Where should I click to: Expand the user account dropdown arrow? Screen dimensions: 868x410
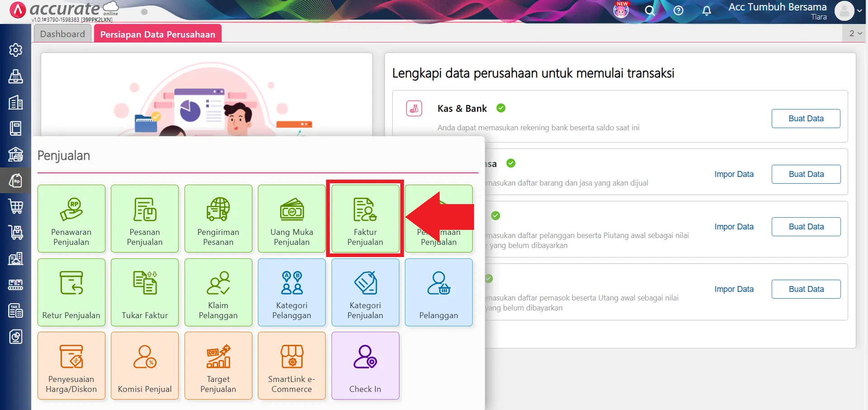(x=859, y=11)
